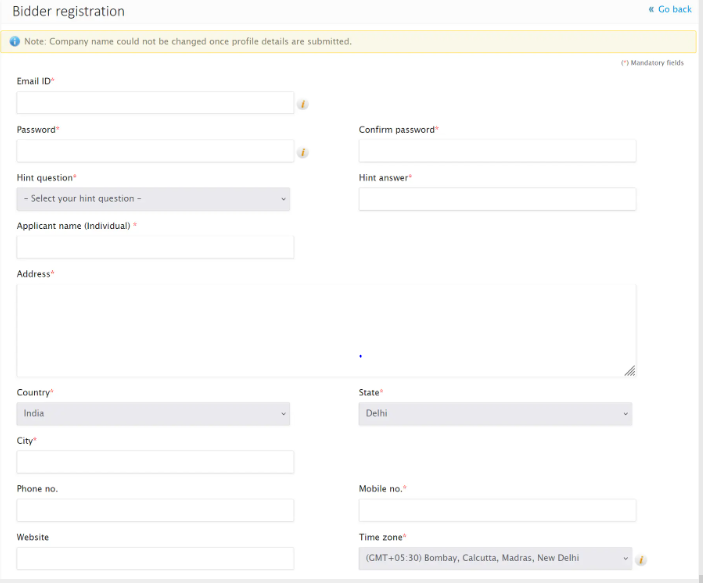Focus the City input field
The image size is (704, 583).
155,462
